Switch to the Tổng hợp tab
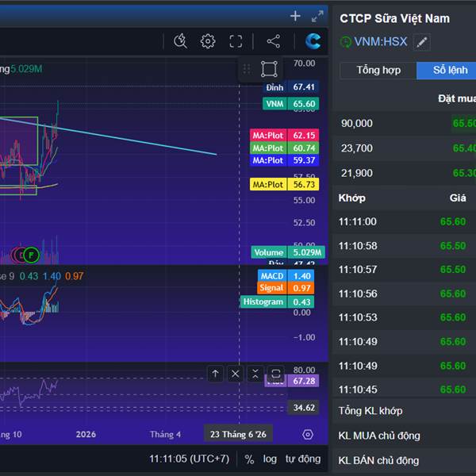 pos(378,71)
